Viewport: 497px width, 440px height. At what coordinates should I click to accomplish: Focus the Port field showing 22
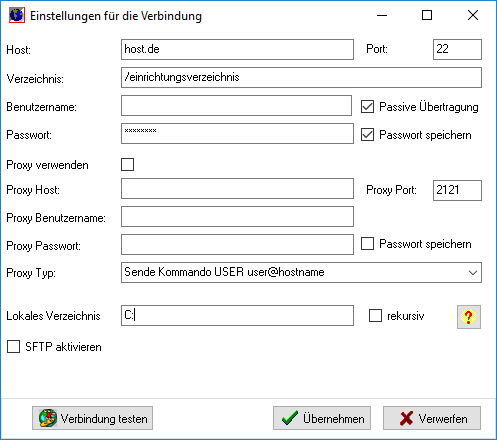(457, 49)
